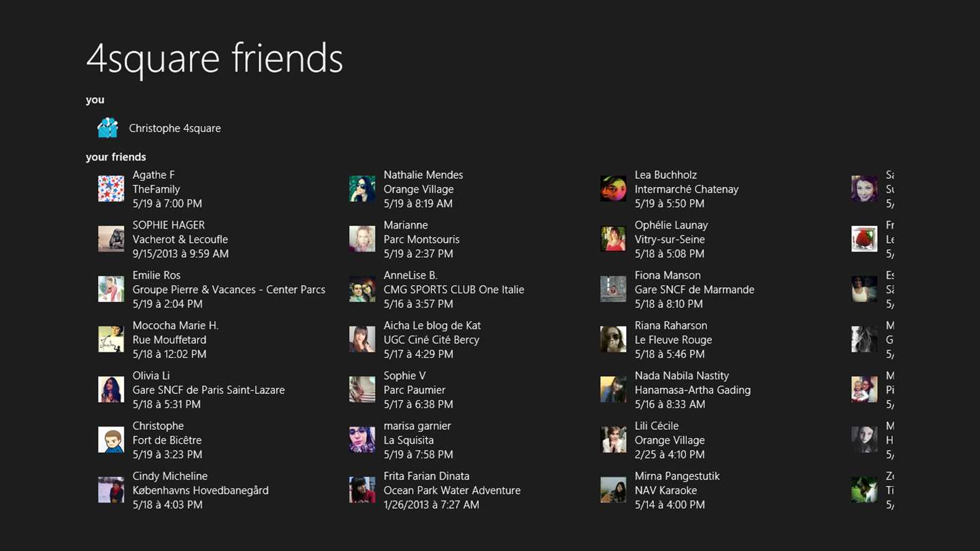Screen dimensions: 980x551
Task: Click venue Parc Montsouris
Action: (421, 239)
